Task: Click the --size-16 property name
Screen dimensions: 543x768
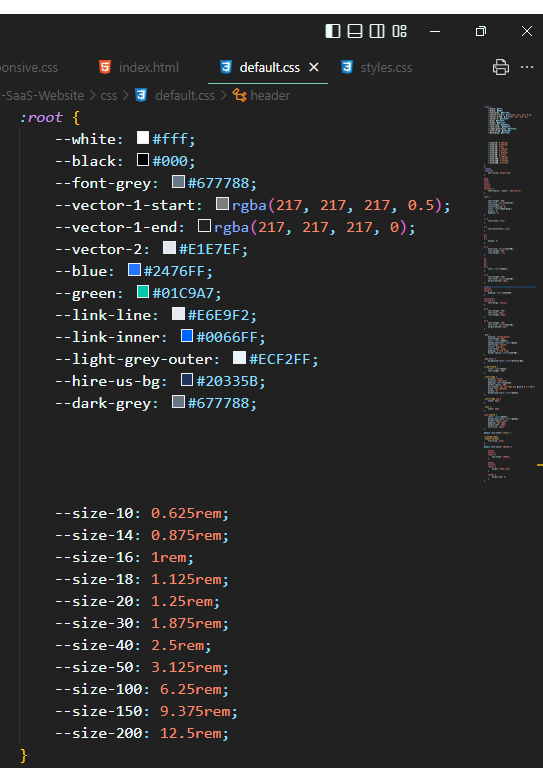Action: (94, 557)
